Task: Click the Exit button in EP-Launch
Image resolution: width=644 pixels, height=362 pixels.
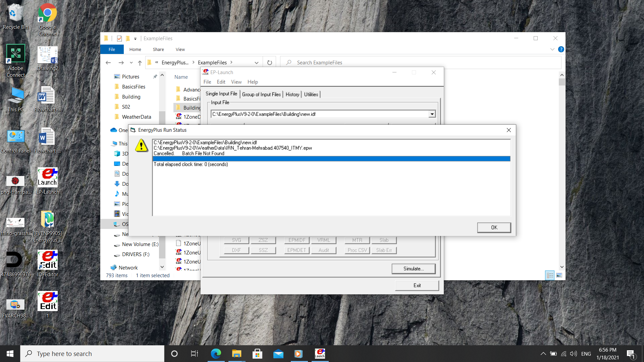Action: point(417,285)
